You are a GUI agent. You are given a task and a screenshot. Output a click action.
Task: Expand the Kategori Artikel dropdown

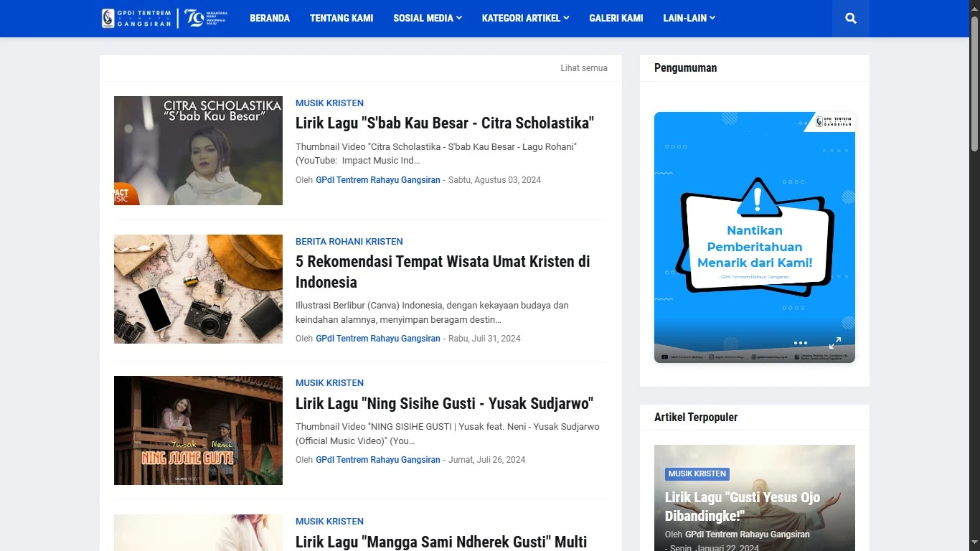point(525,18)
